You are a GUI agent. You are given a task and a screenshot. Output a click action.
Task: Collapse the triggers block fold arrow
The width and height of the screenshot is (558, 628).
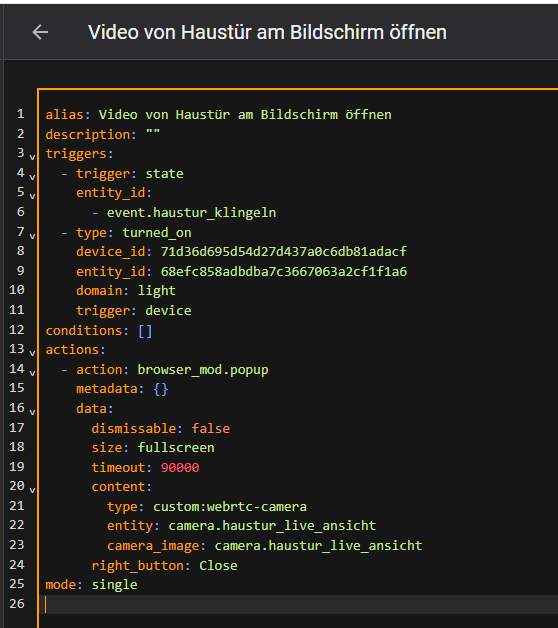(x=32, y=157)
